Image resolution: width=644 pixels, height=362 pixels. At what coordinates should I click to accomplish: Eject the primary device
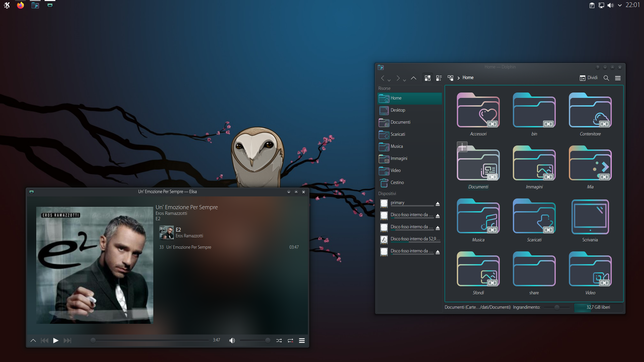point(438,204)
